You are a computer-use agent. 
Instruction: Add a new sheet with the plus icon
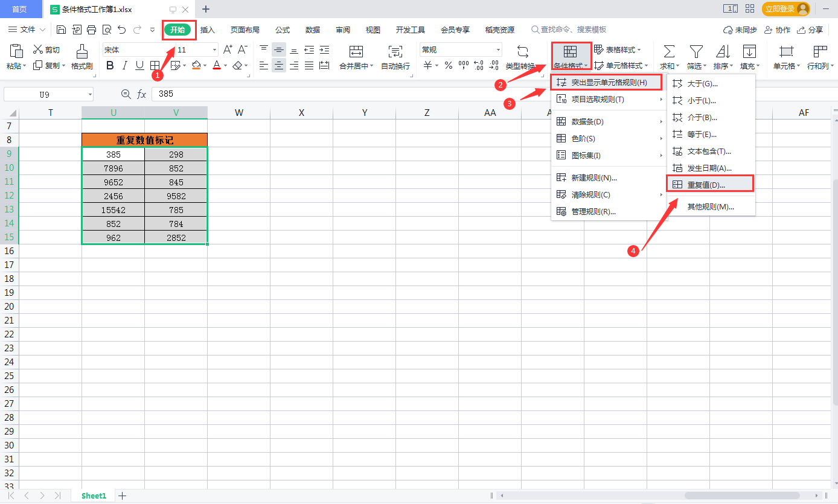point(123,496)
